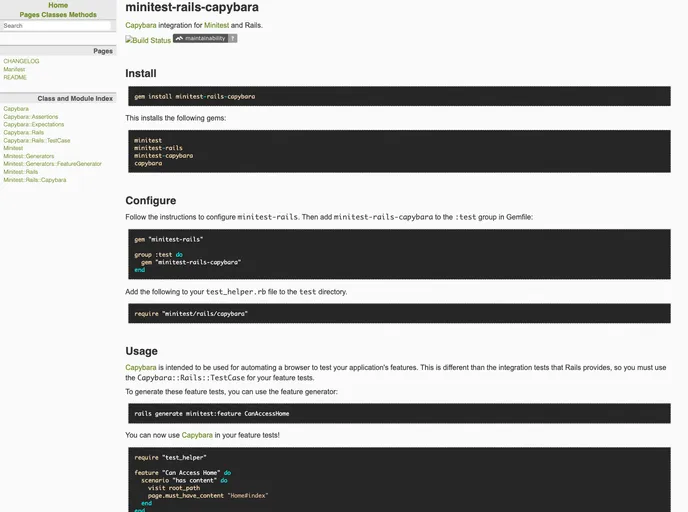Open Minitest::Rails in class index
This screenshot has width=688, height=512.
coord(21,172)
